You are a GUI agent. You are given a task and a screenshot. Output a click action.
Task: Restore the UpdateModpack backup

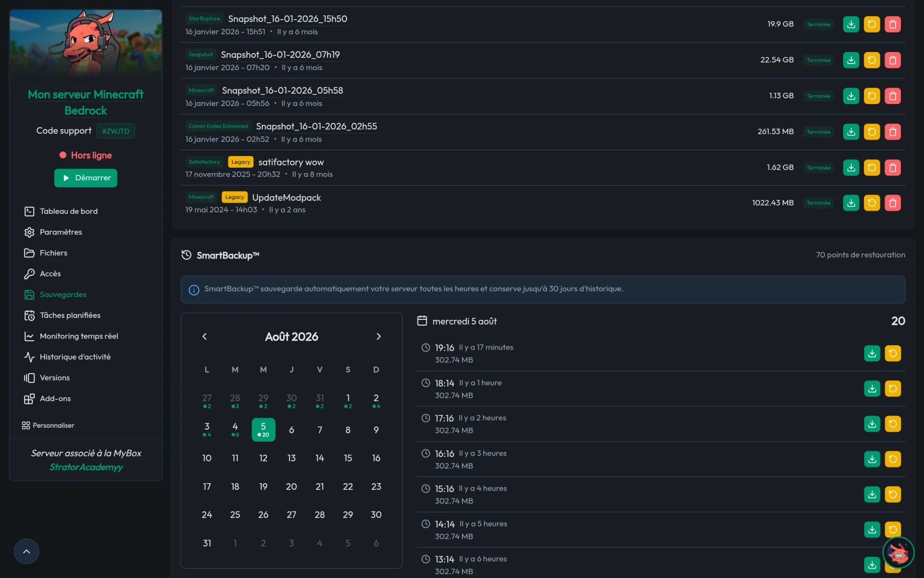(x=872, y=203)
